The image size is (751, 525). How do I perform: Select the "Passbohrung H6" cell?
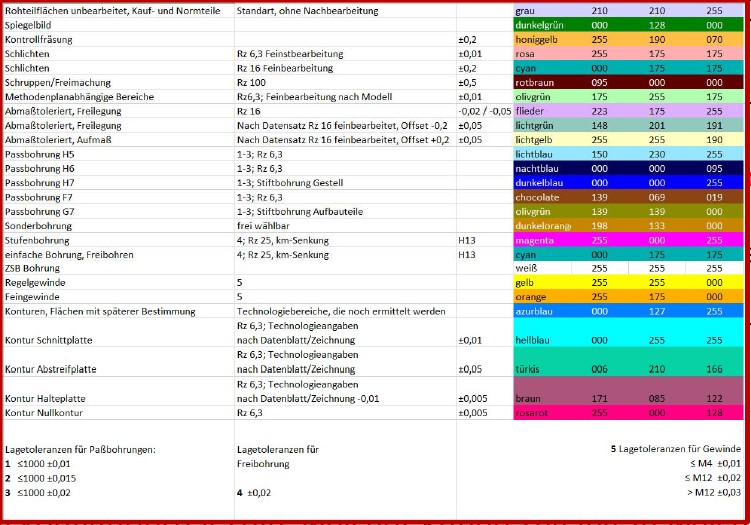pos(119,169)
